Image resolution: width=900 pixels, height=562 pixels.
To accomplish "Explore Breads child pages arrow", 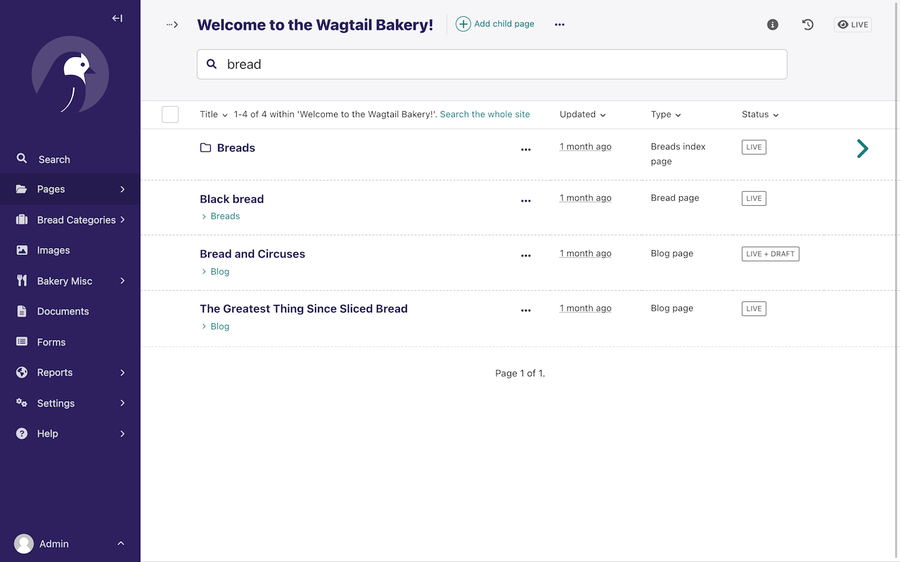I will (x=862, y=149).
